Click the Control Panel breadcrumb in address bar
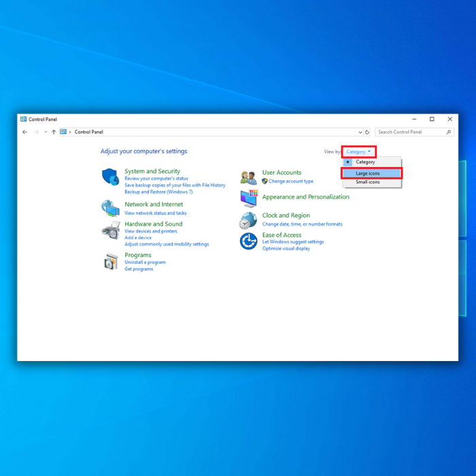Screen dimensions: 476x476 click(88, 132)
